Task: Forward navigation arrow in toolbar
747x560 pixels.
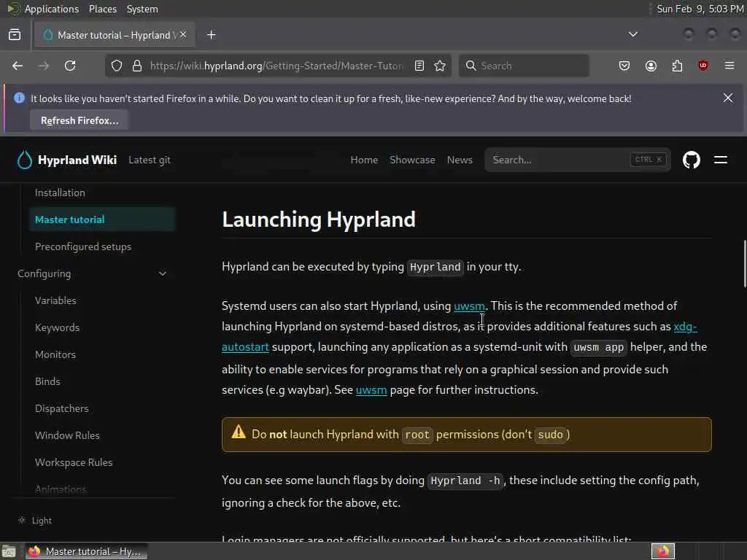Action: [44, 66]
